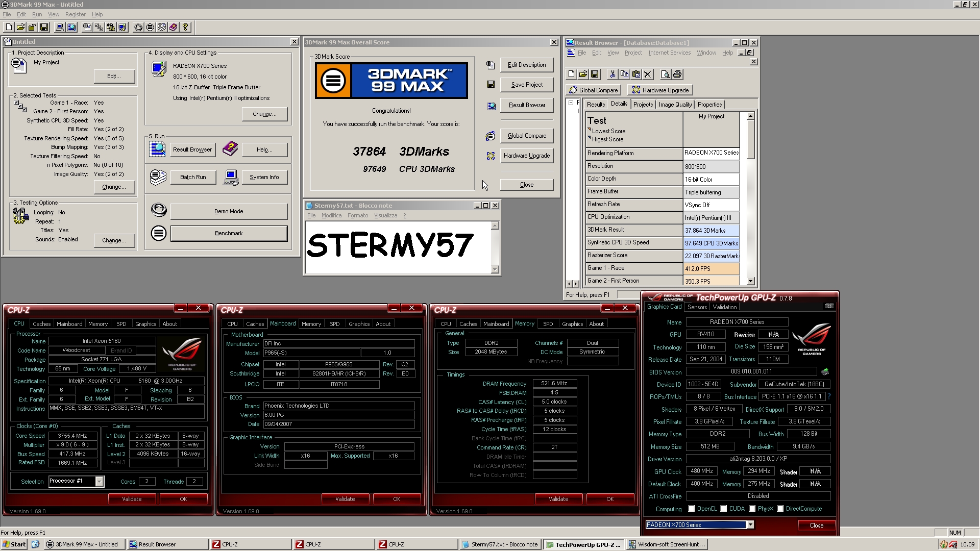
Task: Click the Demo Mode ring icon in 3DMark toolbar
Action: pyautogui.click(x=138, y=28)
